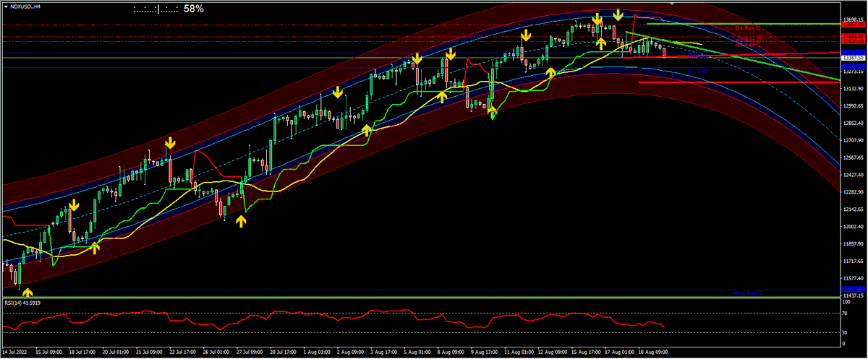868x359 pixels.
Task: Click the 3 Aug 17:00 time label
Action: point(386,351)
